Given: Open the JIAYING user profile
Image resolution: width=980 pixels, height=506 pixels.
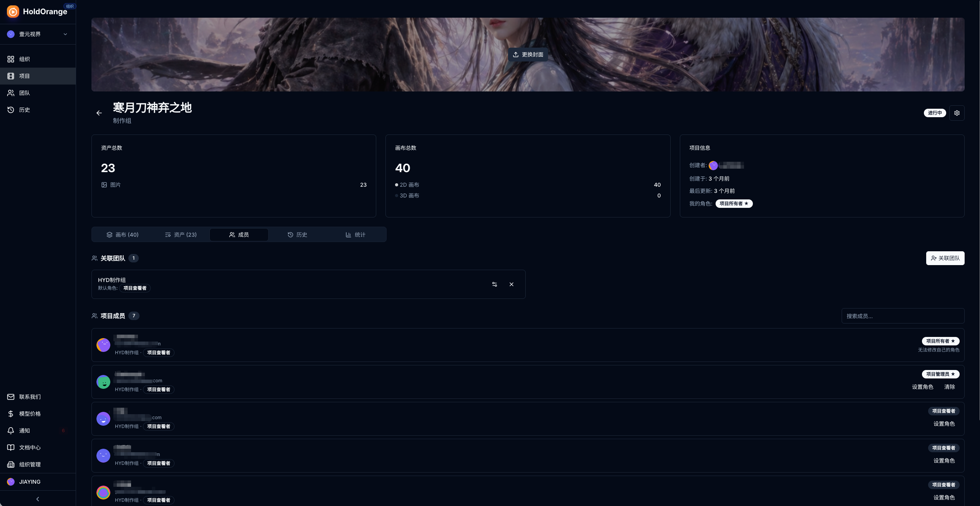Looking at the screenshot, I should coord(38,482).
